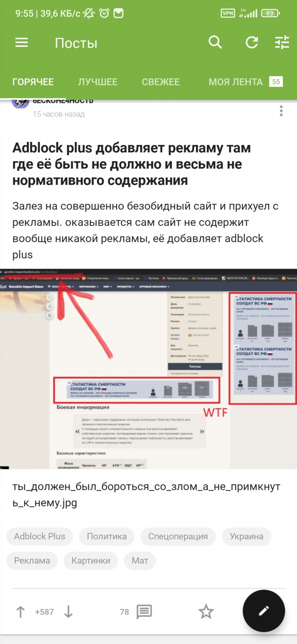Downvote the post with down arrow
Image resolution: width=297 pixels, height=644 pixels.
(x=69, y=612)
